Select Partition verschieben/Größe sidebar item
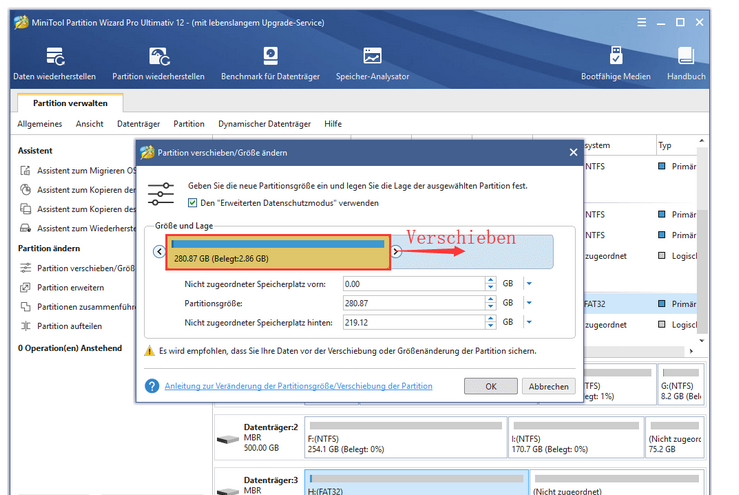The width and height of the screenshot is (739, 495). click(77, 268)
